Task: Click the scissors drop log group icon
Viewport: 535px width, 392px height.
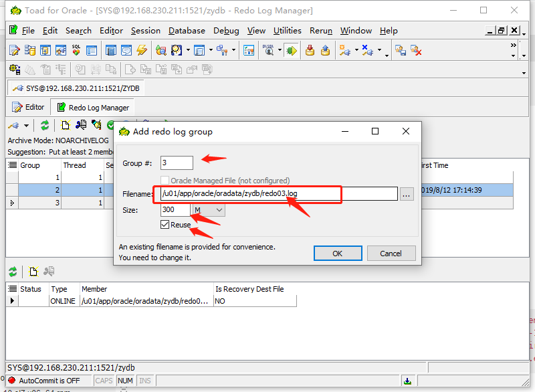Action: 81,126
